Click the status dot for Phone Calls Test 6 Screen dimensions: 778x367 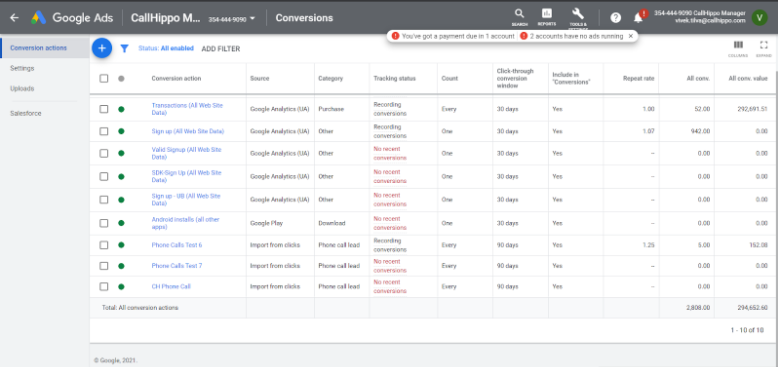(x=121, y=245)
